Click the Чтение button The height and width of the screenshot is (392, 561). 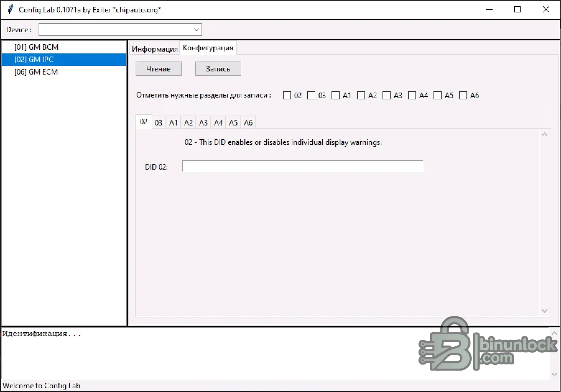[159, 69]
